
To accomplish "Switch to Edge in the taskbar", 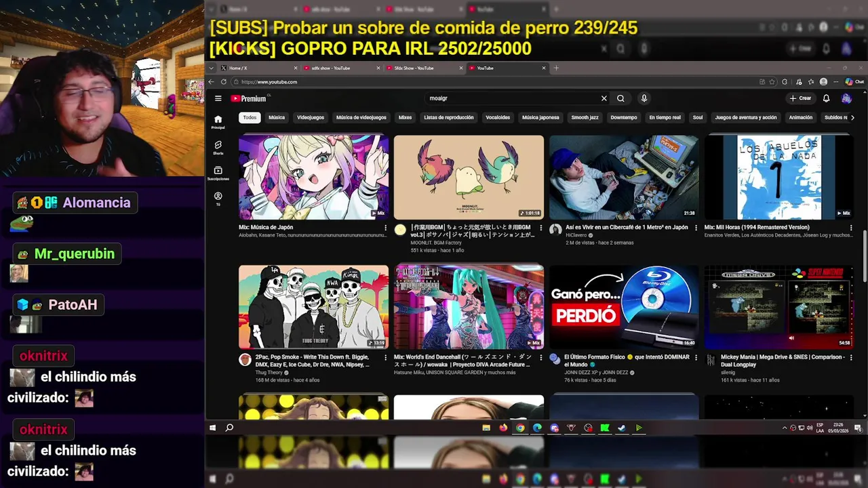I will click(x=537, y=428).
